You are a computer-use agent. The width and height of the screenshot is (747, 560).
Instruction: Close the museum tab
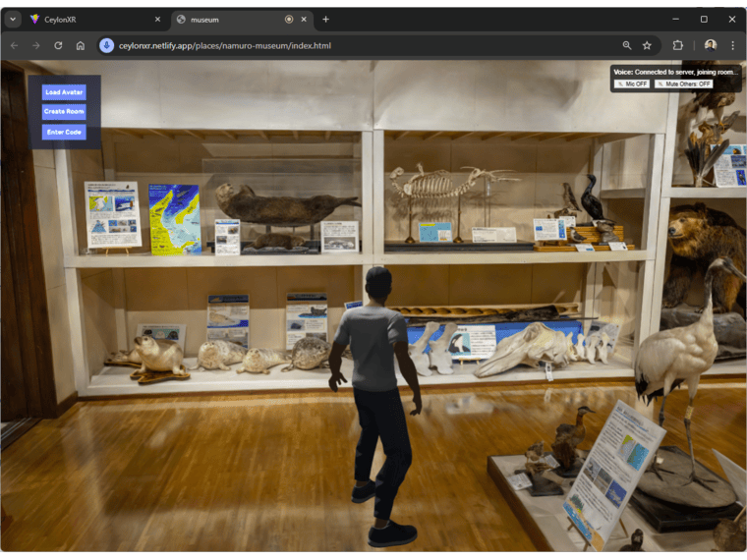click(304, 19)
